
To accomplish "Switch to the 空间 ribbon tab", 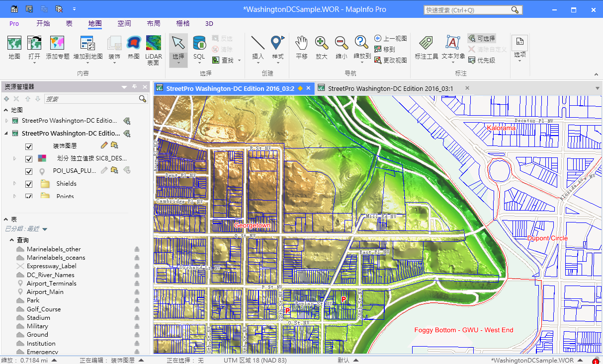I will pyautogui.click(x=124, y=23).
